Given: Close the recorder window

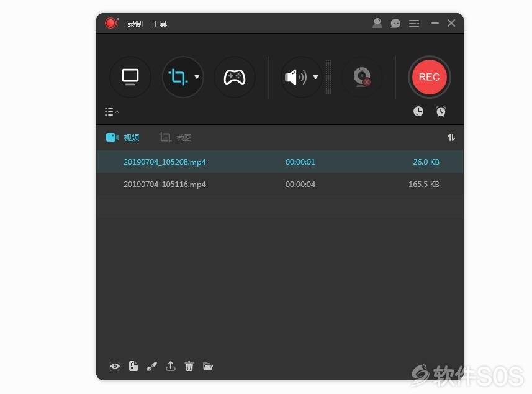Looking at the screenshot, I should click(x=451, y=23).
